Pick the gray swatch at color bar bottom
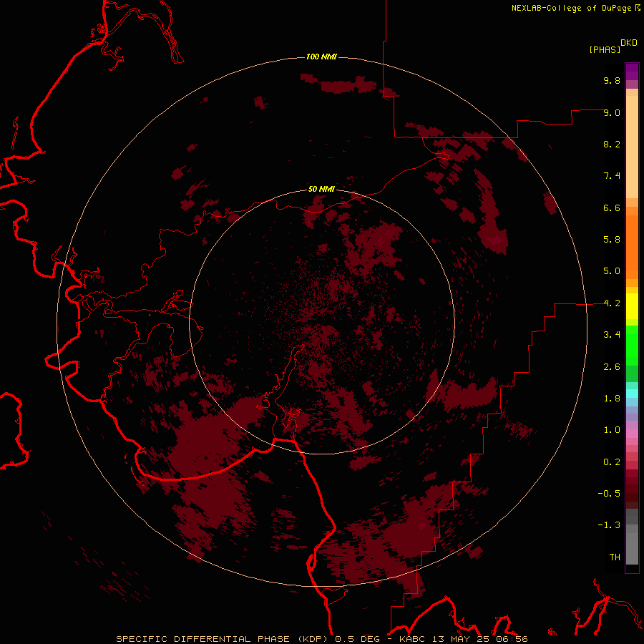The width and height of the screenshot is (644, 644). pyautogui.click(x=632, y=549)
